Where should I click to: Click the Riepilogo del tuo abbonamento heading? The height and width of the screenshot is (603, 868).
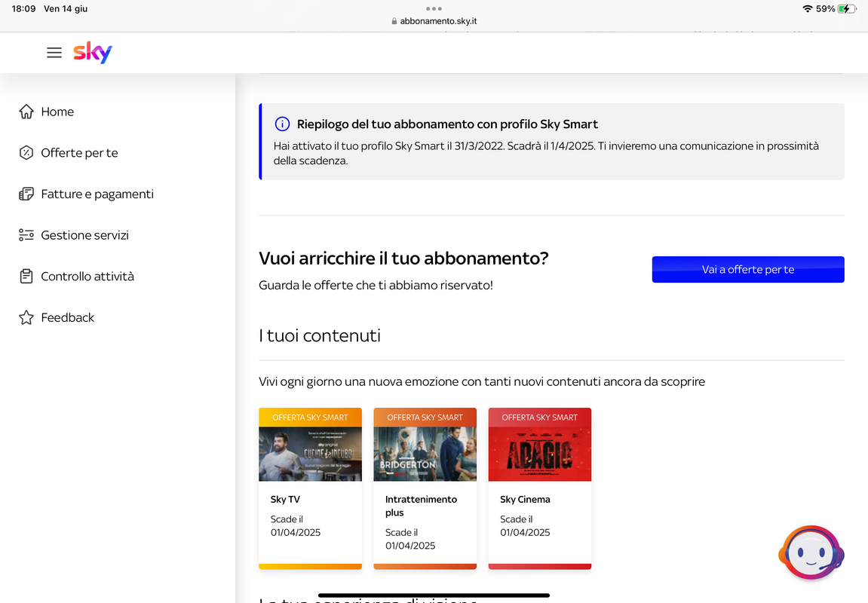(x=447, y=124)
